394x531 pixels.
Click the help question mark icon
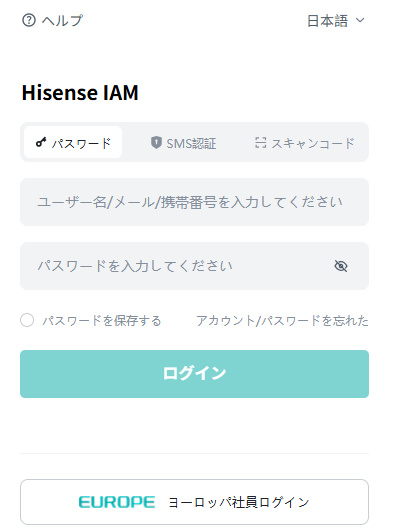coord(29,20)
